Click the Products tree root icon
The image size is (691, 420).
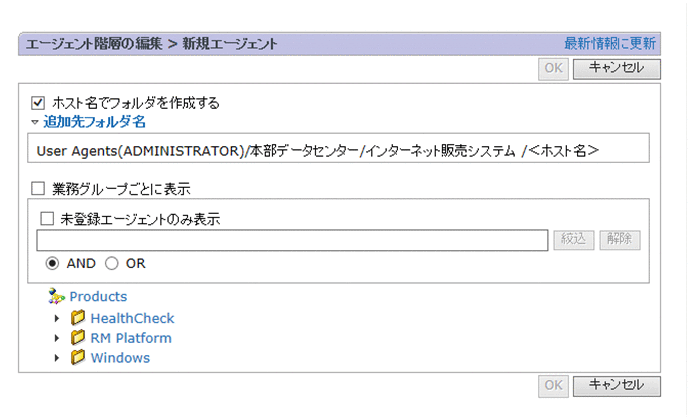(56, 296)
